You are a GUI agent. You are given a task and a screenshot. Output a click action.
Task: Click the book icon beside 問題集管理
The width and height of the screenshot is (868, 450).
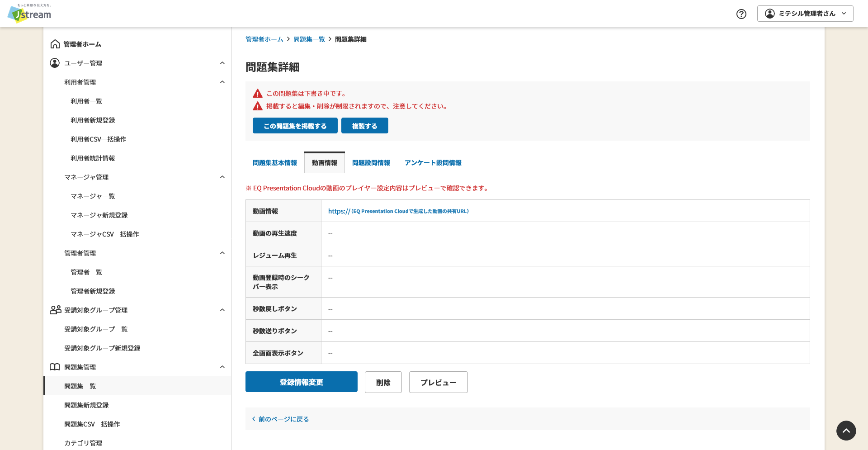[55, 367]
